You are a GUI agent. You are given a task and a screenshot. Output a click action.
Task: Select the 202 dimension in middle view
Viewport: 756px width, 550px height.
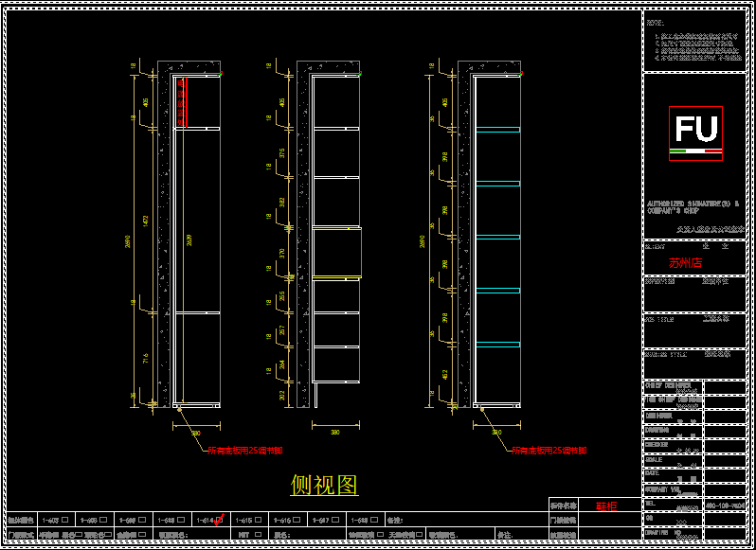282,396
